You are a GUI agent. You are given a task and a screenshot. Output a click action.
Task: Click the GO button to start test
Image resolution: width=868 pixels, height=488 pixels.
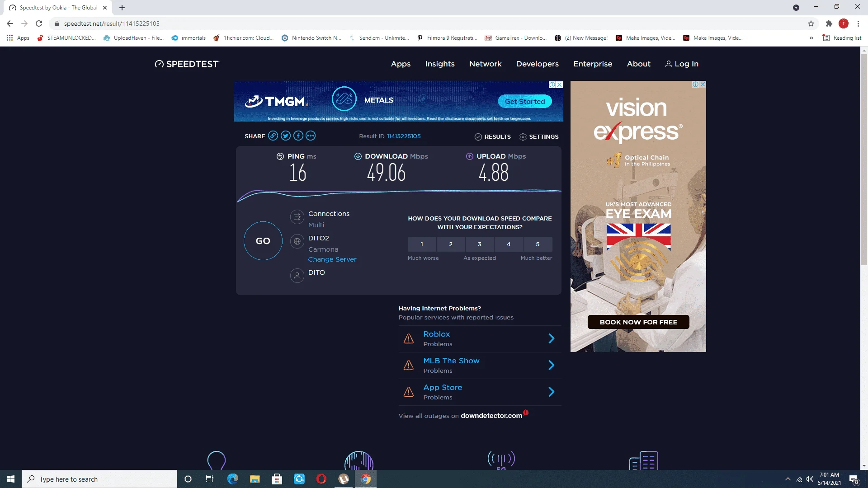263,241
